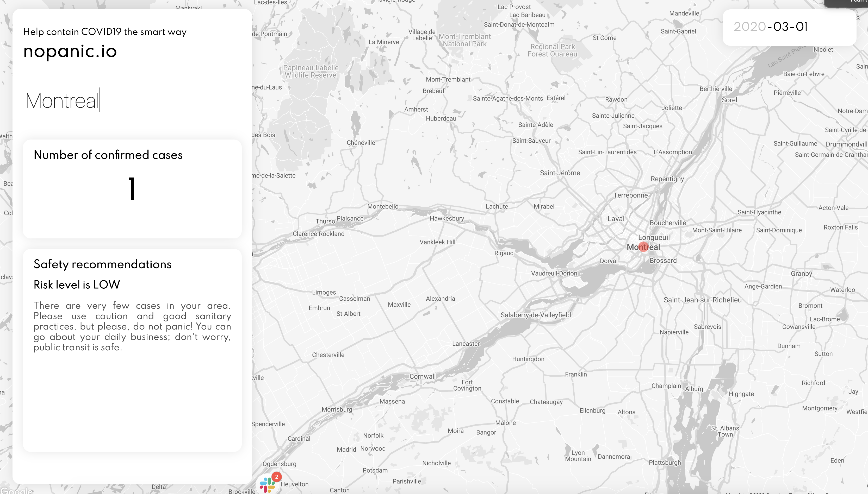Viewport: 868px width, 494px height.
Task: Select the day 01 in the date field
Action: coord(802,27)
